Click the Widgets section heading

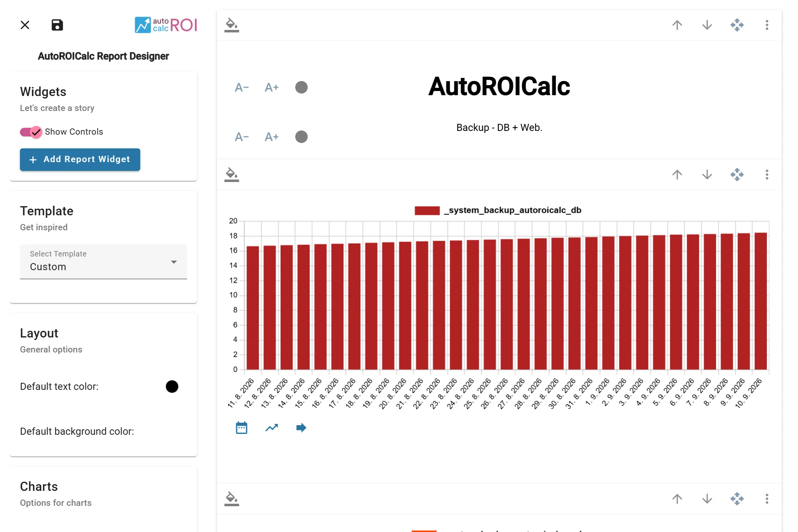(43, 92)
